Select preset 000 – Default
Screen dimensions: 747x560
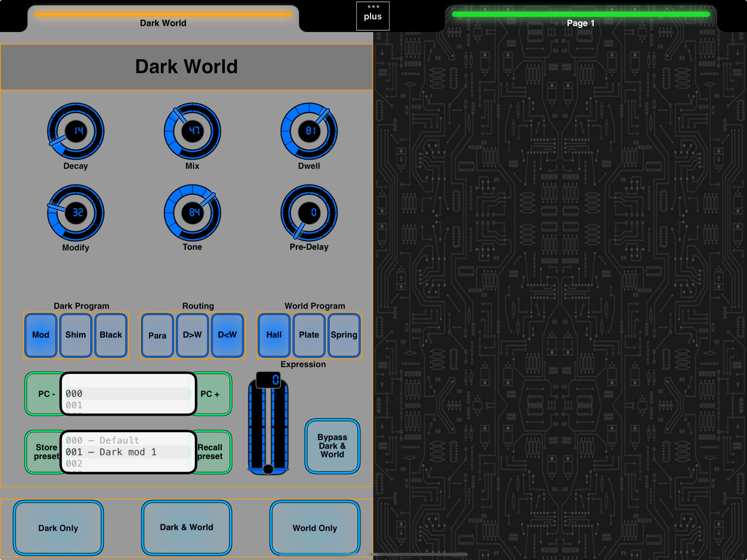(x=128, y=441)
